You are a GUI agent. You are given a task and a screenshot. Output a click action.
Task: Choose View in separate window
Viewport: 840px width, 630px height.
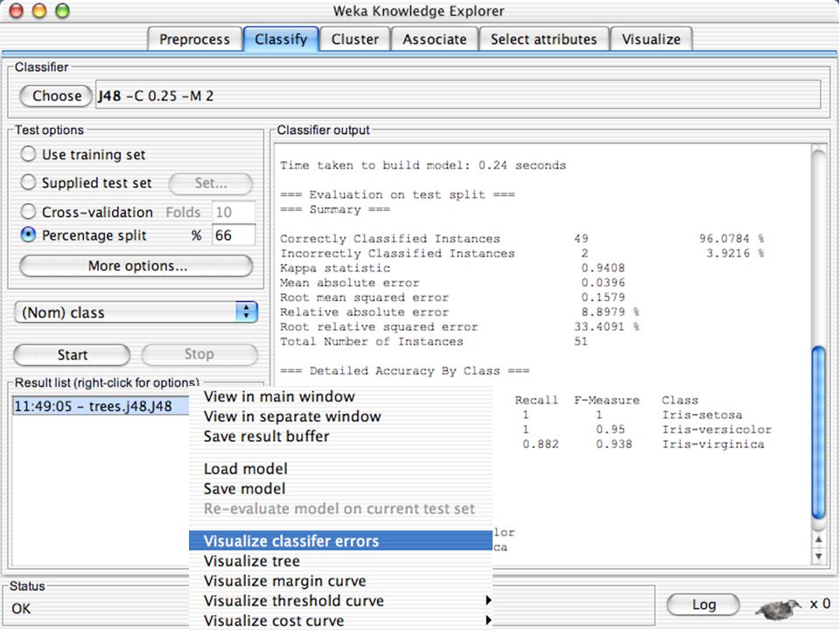(340, 416)
